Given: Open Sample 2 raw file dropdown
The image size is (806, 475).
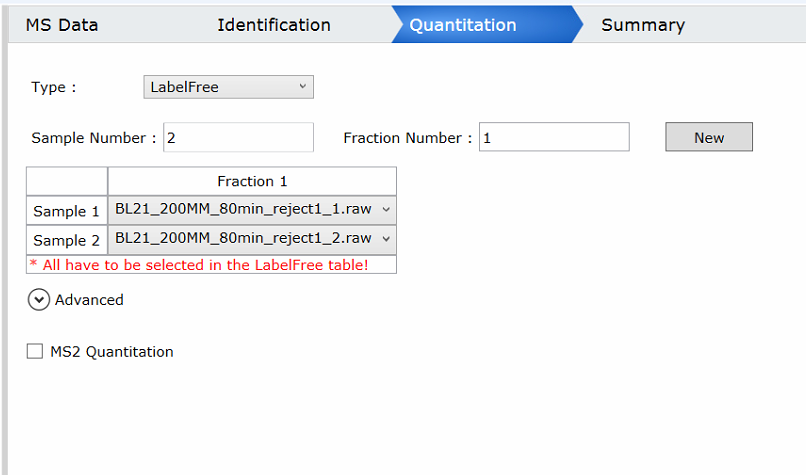Looking at the screenshot, I should (252, 239).
